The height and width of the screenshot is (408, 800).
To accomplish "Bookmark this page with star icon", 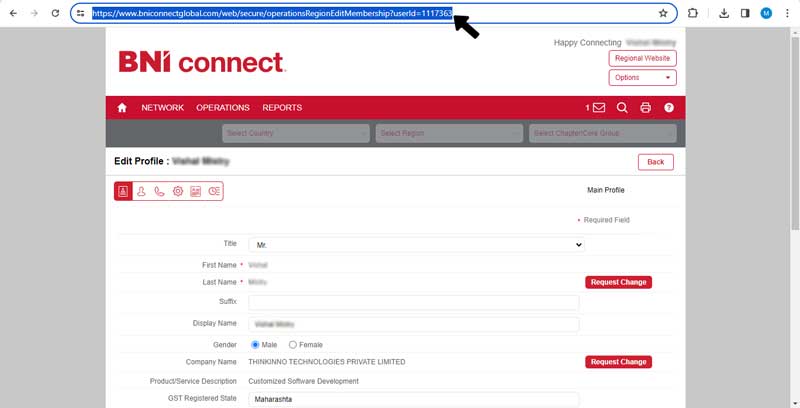I will click(663, 13).
